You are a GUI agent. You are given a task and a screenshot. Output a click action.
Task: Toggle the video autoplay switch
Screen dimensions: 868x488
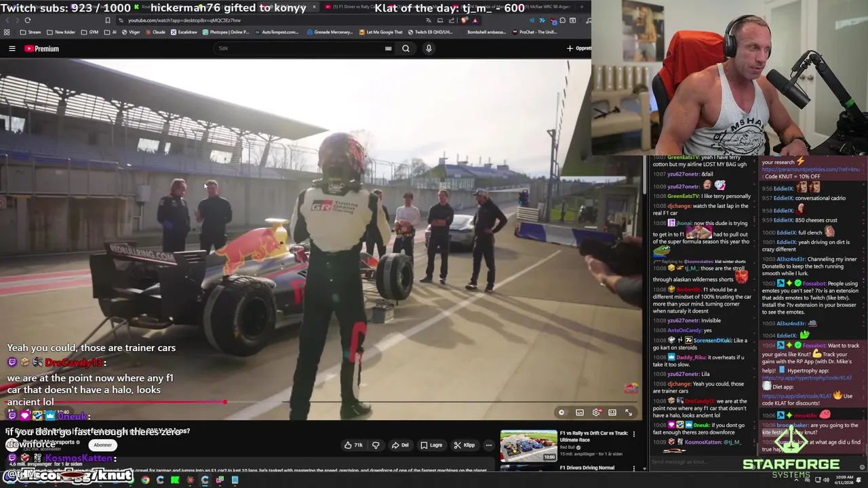561,413
